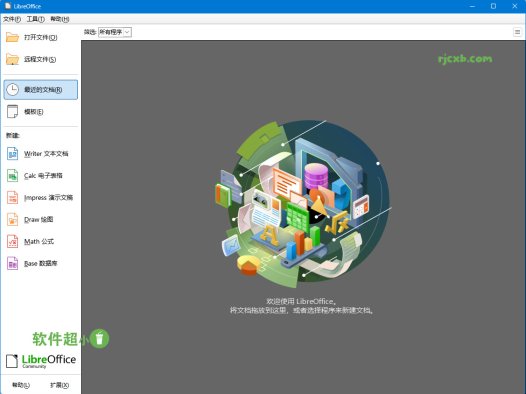Open the 工具(T) menu

pyautogui.click(x=36, y=19)
